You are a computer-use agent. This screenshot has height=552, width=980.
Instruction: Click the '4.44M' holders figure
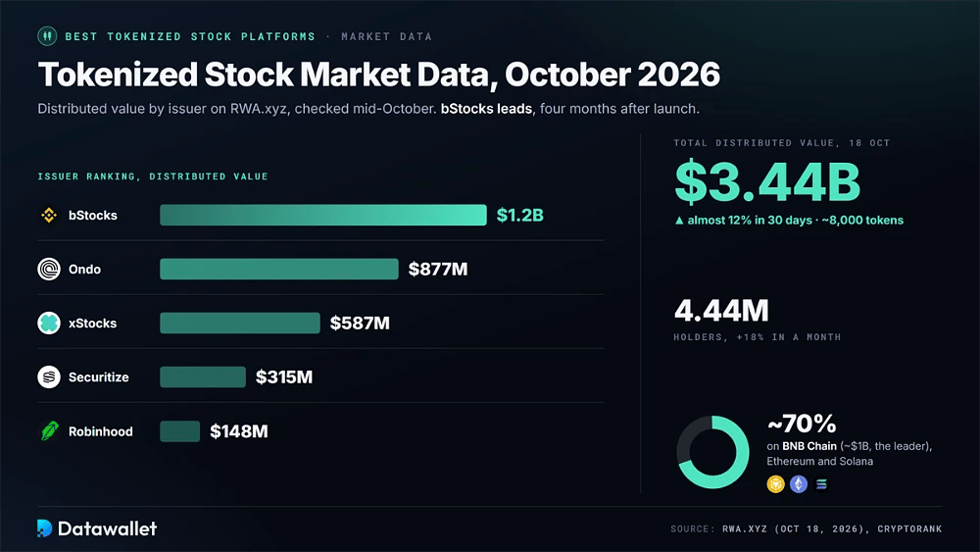click(721, 311)
